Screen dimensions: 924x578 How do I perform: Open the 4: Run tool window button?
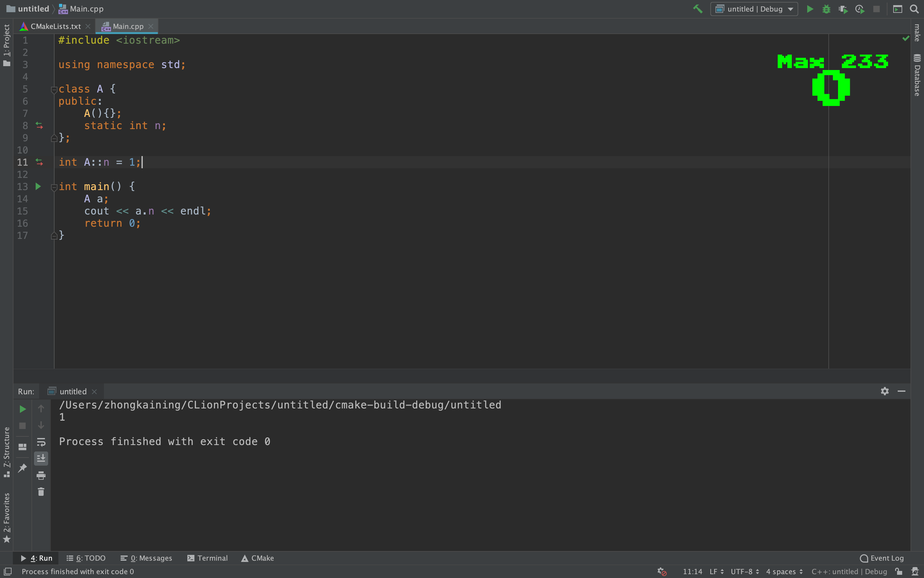[36, 558]
